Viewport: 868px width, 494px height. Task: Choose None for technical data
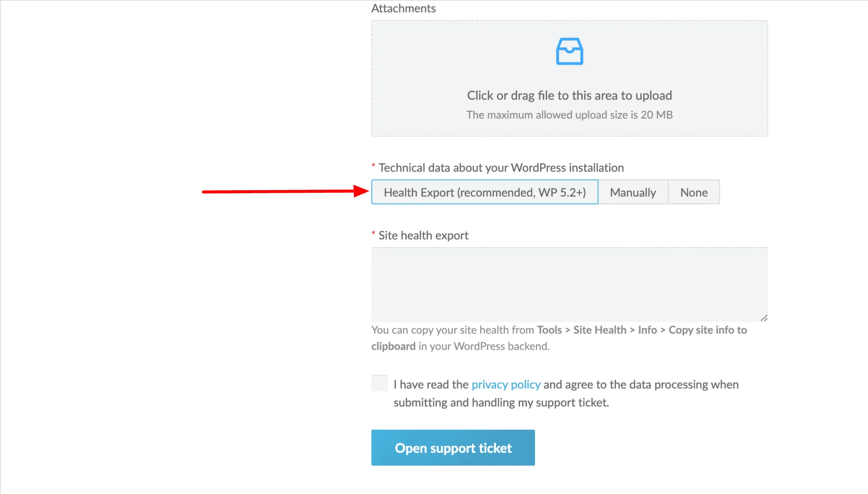[x=694, y=192]
